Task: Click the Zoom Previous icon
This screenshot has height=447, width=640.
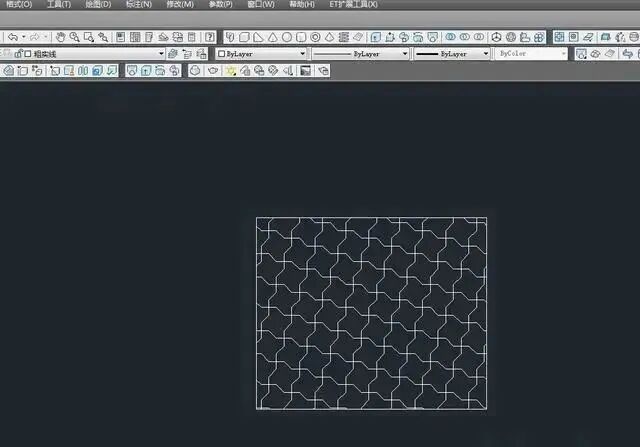Action: coord(103,37)
